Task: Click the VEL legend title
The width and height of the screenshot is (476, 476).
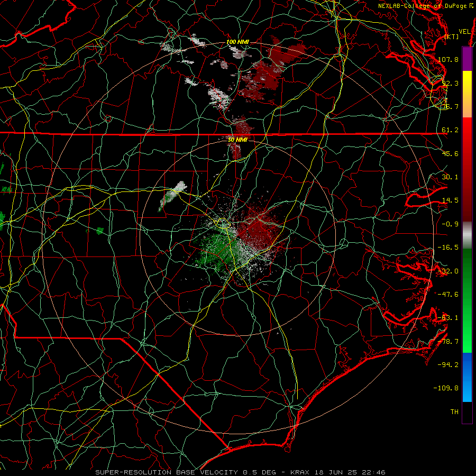Action: click(x=464, y=32)
